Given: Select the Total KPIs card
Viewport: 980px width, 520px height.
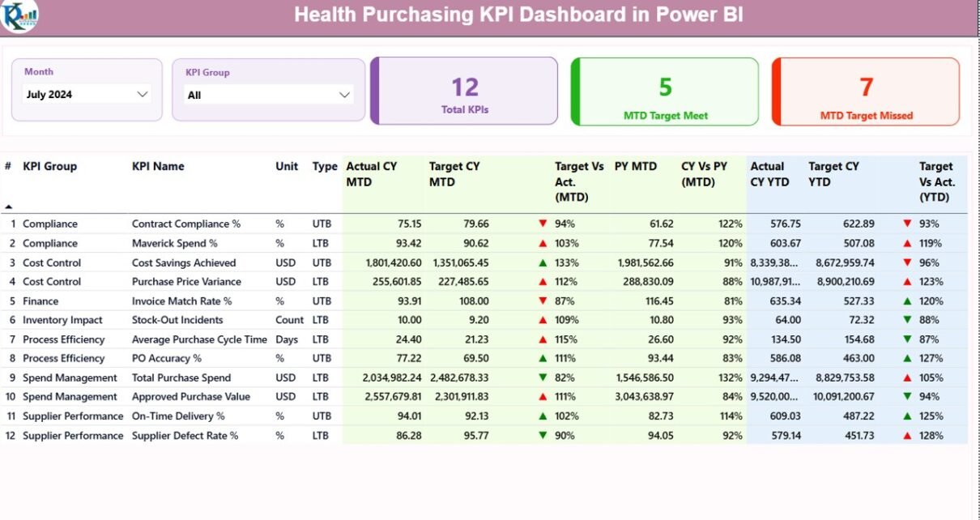Looking at the screenshot, I should 465,92.
